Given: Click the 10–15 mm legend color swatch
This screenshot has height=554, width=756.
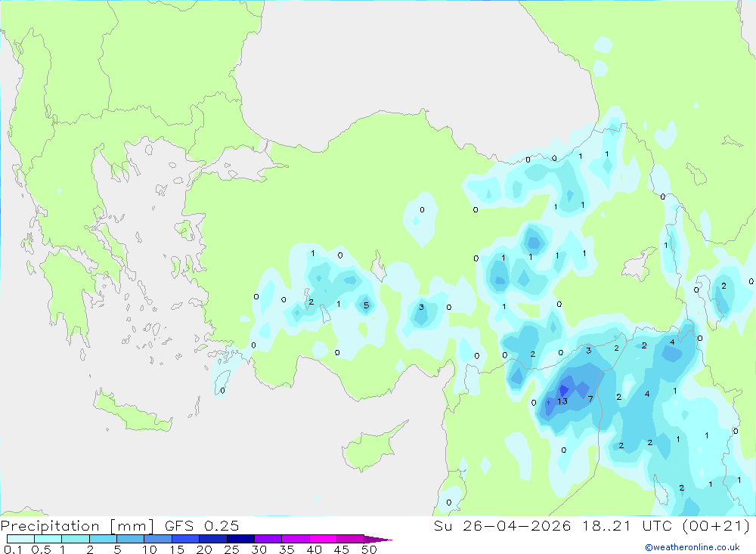Looking at the screenshot, I should coord(158,539).
